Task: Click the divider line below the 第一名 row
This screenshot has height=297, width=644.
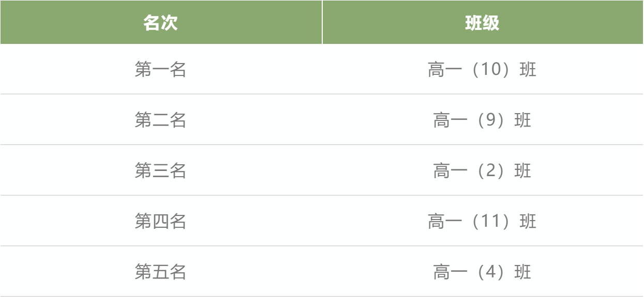Action: pyautogui.click(x=322, y=94)
